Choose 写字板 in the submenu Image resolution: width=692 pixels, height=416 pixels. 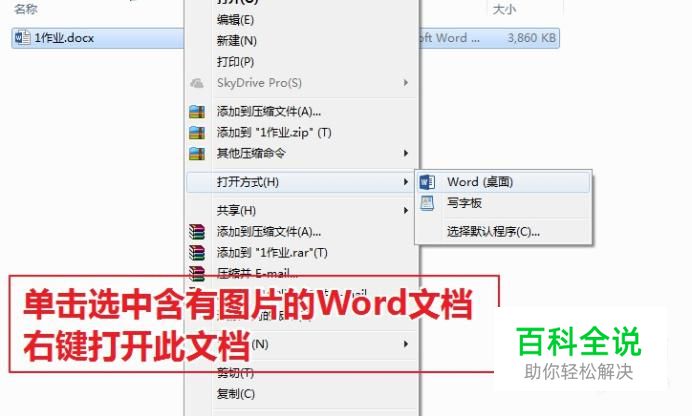(x=464, y=203)
